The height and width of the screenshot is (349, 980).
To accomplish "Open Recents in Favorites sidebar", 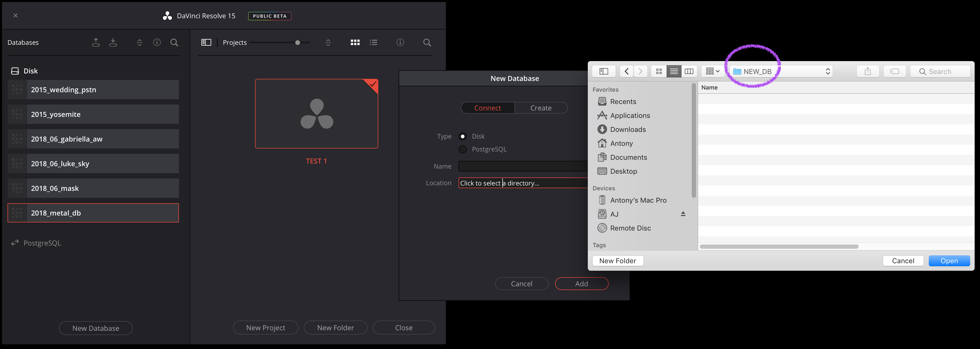I will pyautogui.click(x=623, y=102).
